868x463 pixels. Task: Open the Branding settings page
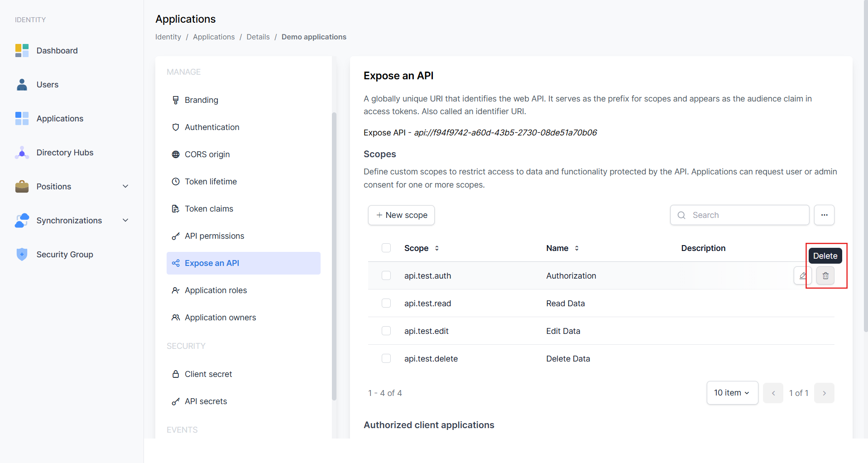pos(244,100)
